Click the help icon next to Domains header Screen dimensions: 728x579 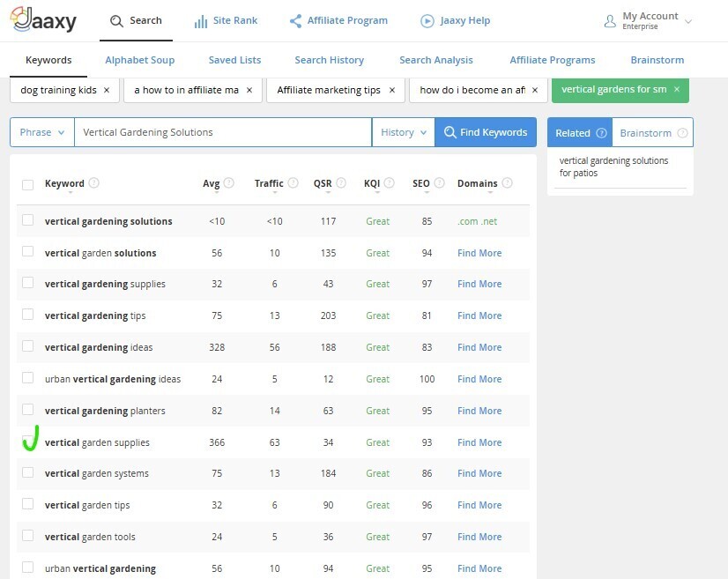507,182
